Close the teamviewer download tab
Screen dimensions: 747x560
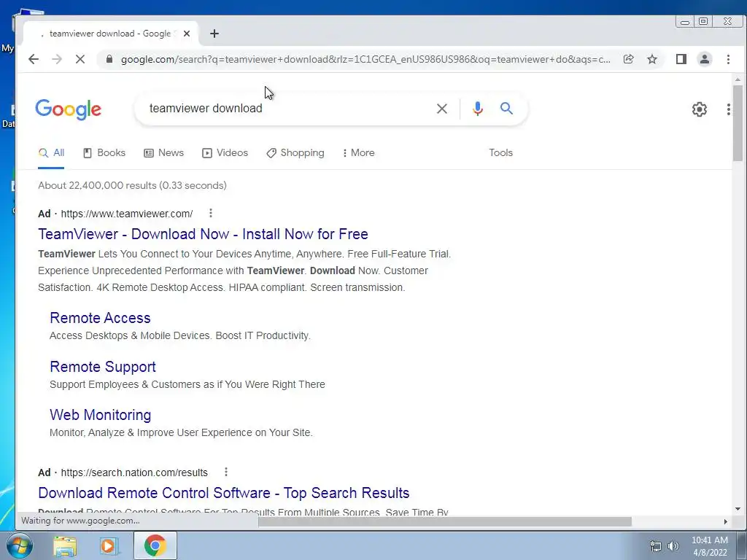(187, 34)
